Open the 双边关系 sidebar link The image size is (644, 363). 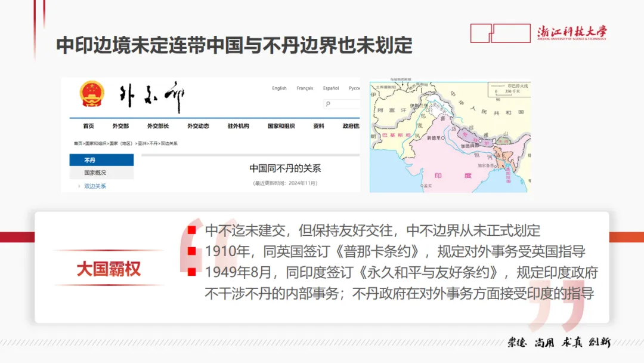(95, 186)
